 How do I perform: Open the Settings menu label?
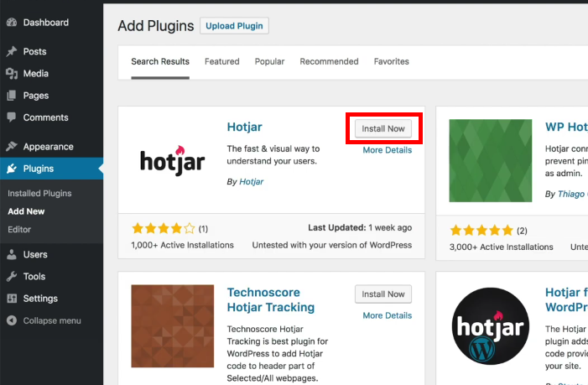40,299
